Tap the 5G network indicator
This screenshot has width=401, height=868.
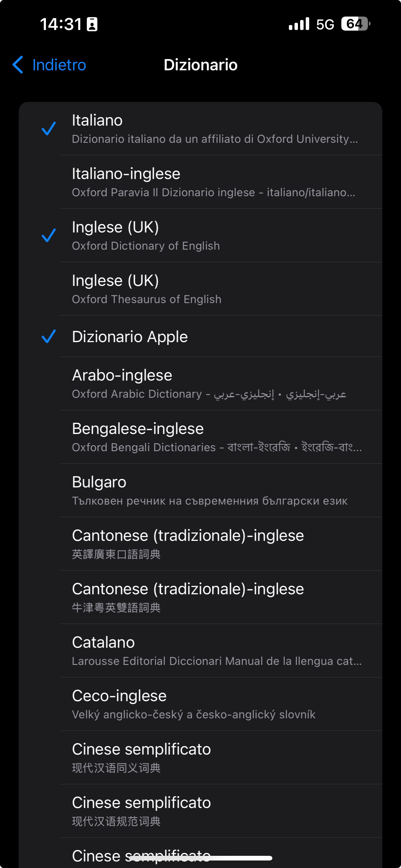(x=325, y=24)
